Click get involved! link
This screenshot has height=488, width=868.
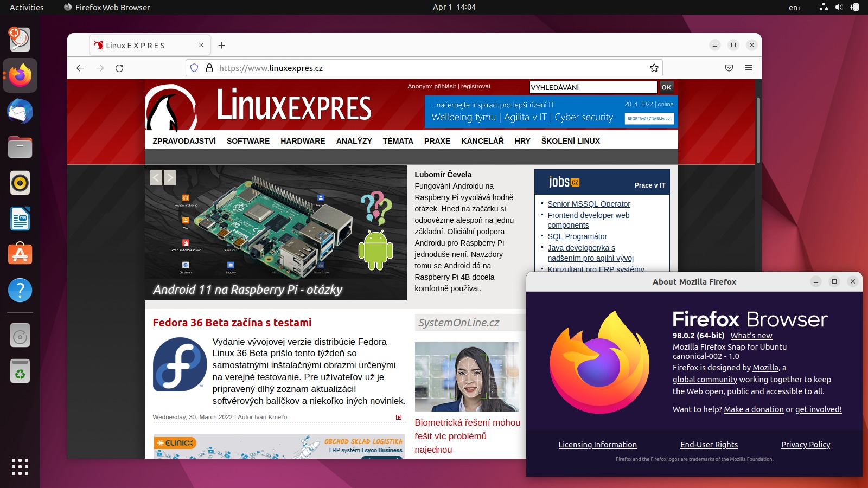click(818, 409)
